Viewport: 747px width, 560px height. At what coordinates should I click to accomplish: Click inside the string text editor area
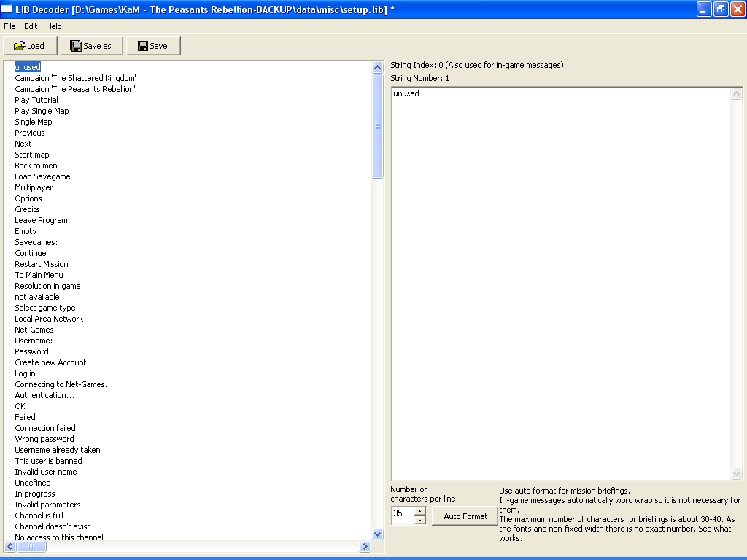point(560,283)
